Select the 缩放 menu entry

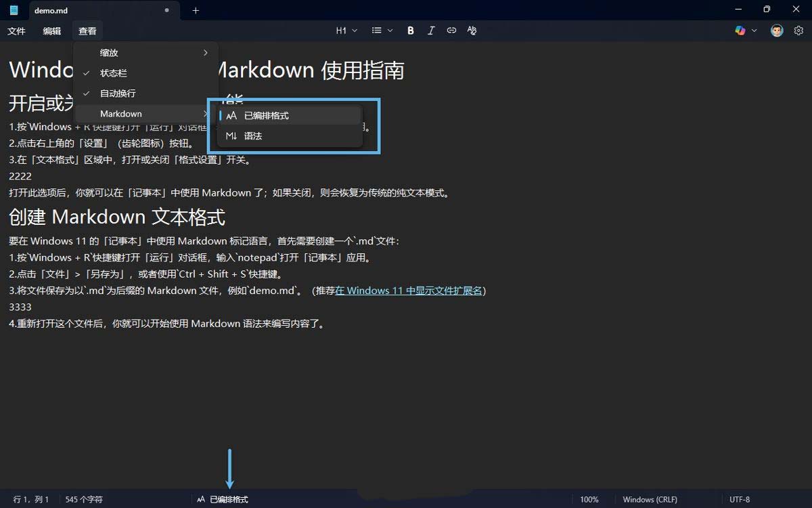145,53
